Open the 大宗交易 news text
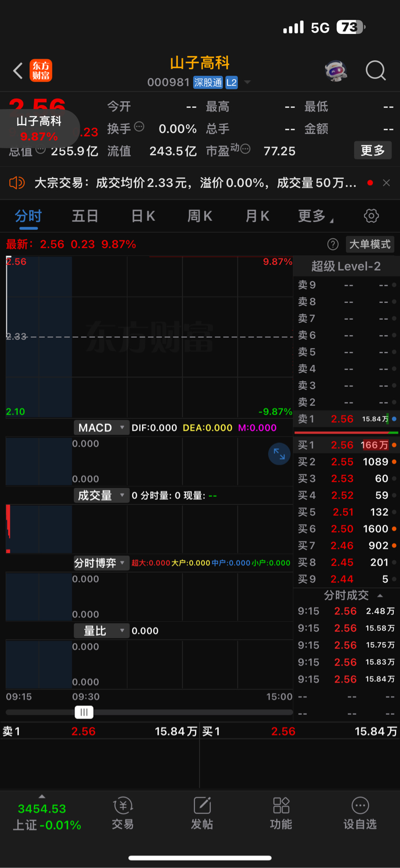The width and height of the screenshot is (400, 868). (195, 183)
